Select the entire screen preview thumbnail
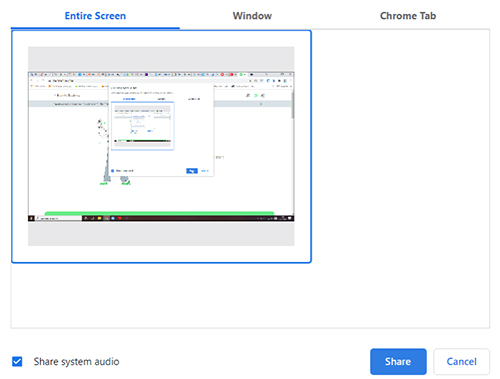500x379 pixels. click(x=161, y=146)
